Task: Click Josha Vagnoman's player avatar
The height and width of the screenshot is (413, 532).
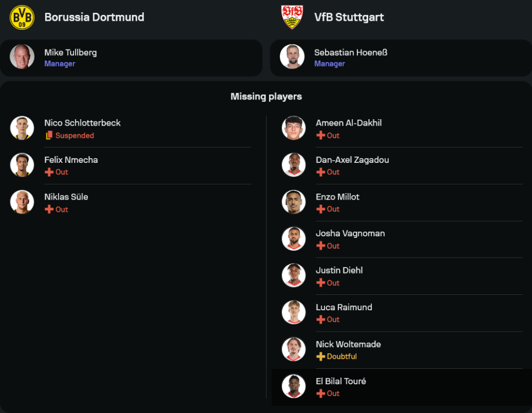Action: [294, 239]
